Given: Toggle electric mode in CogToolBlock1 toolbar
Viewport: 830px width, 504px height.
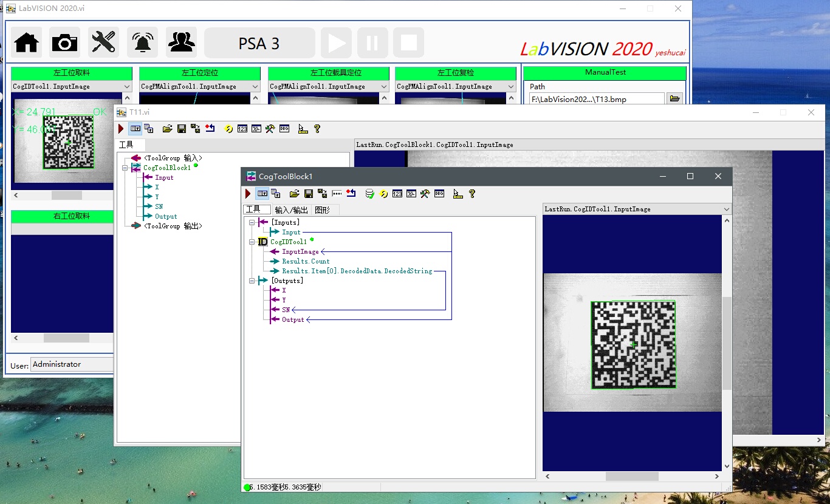Looking at the screenshot, I should click(262, 194).
